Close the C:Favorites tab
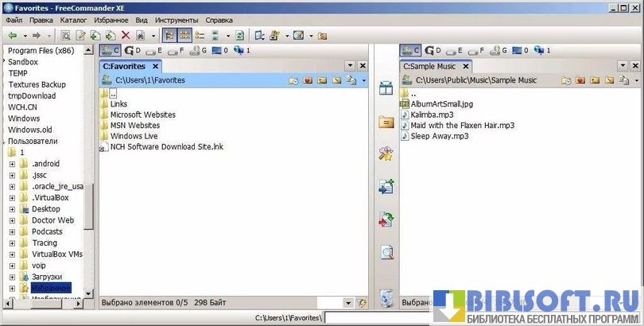The image size is (644, 326). (x=155, y=67)
